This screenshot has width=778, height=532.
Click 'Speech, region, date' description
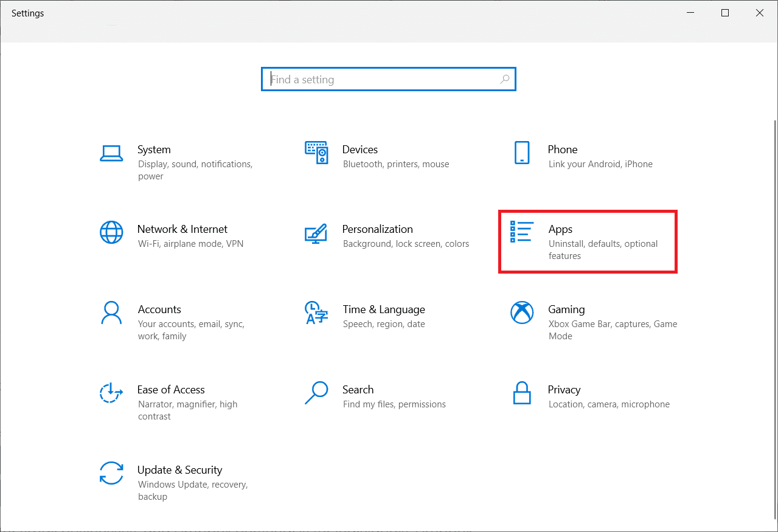tap(384, 324)
